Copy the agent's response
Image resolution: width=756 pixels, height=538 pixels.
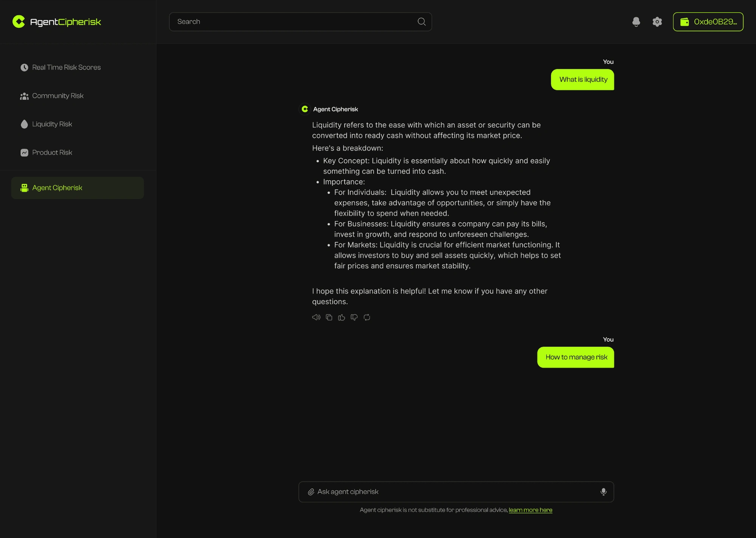tap(329, 317)
